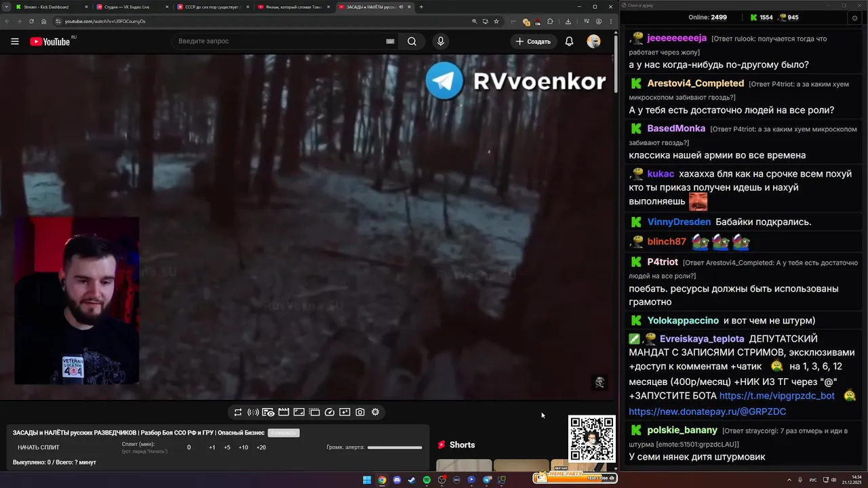This screenshot has height=488, width=868.
Task: Open Spotify from the taskbar
Action: pos(427,480)
